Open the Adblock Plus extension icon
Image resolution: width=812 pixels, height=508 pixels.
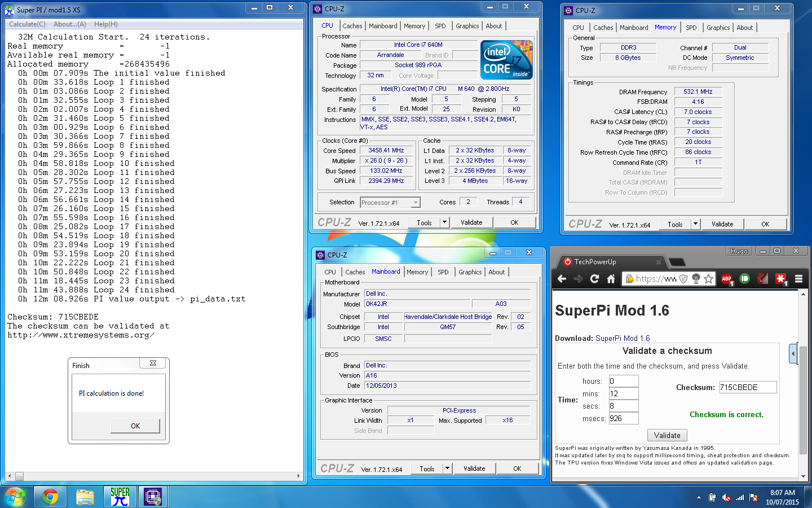point(727,278)
